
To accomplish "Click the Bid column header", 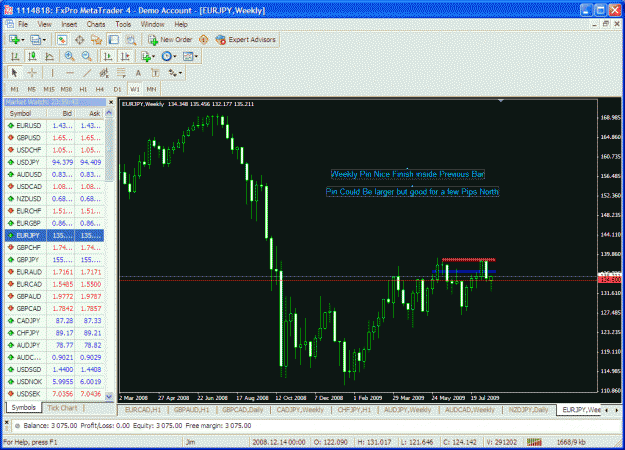I will (60, 114).
